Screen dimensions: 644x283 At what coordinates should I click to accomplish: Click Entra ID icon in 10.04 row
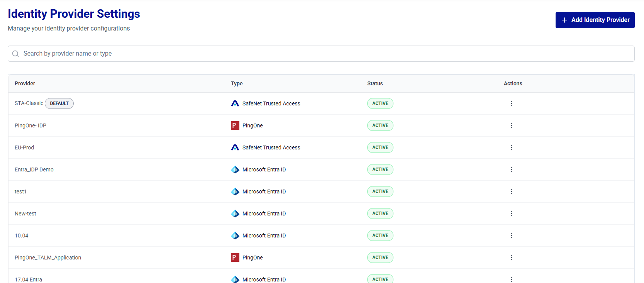(x=235, y=236)
